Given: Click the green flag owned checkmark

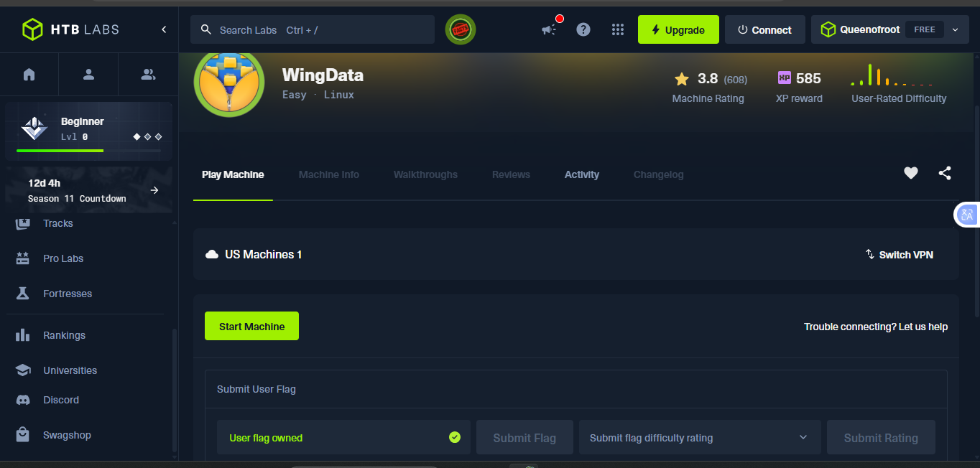Looking at the screenshot, I should click(455, 437).
